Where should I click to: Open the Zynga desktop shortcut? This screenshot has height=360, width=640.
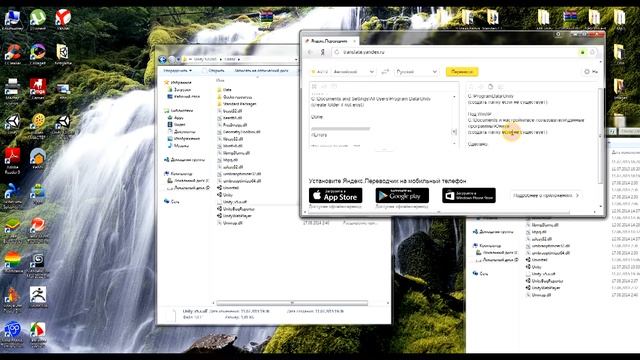pyautogui.click(x=38, y=89)
